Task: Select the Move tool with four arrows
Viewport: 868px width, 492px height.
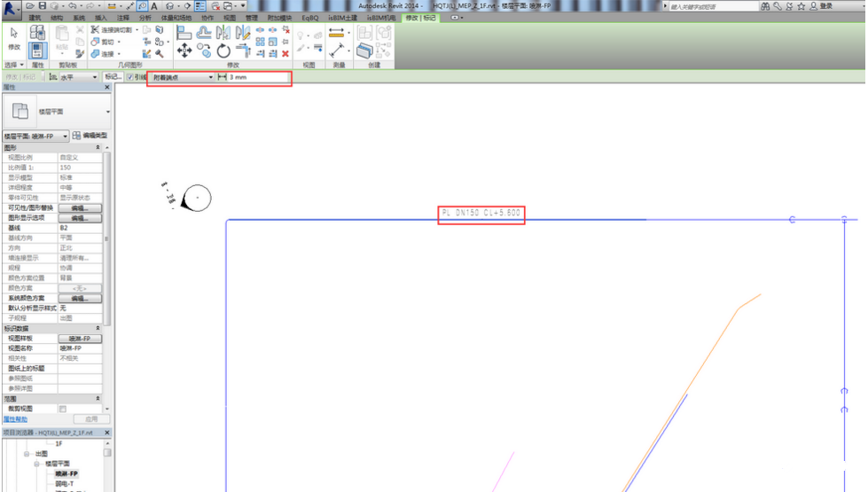Action: 184,51
